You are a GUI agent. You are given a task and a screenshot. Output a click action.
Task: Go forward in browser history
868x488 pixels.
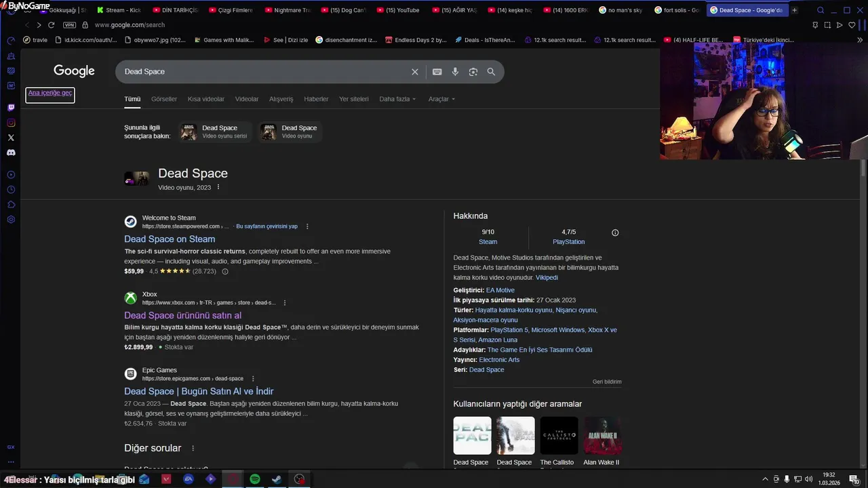tap(39, 25)
